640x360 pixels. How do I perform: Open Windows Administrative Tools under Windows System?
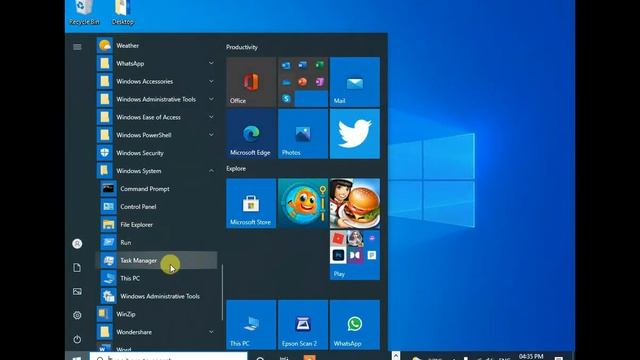(x=157, y=296)
